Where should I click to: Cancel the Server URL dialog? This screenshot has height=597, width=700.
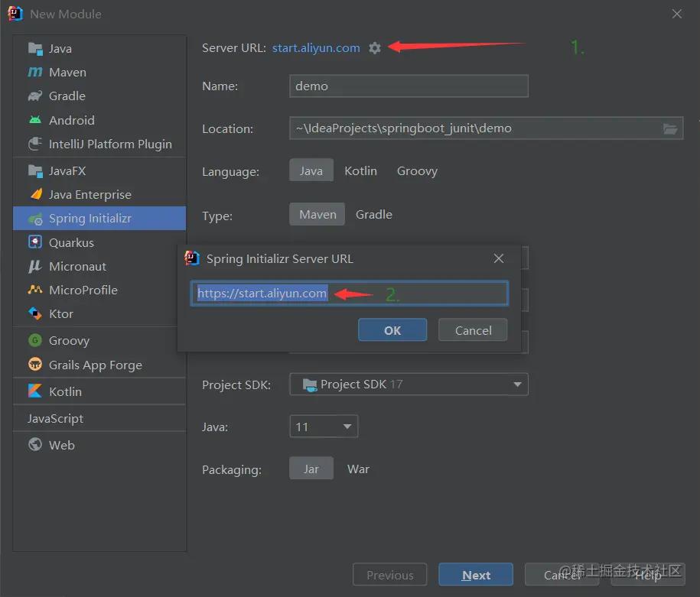(473, 330)
